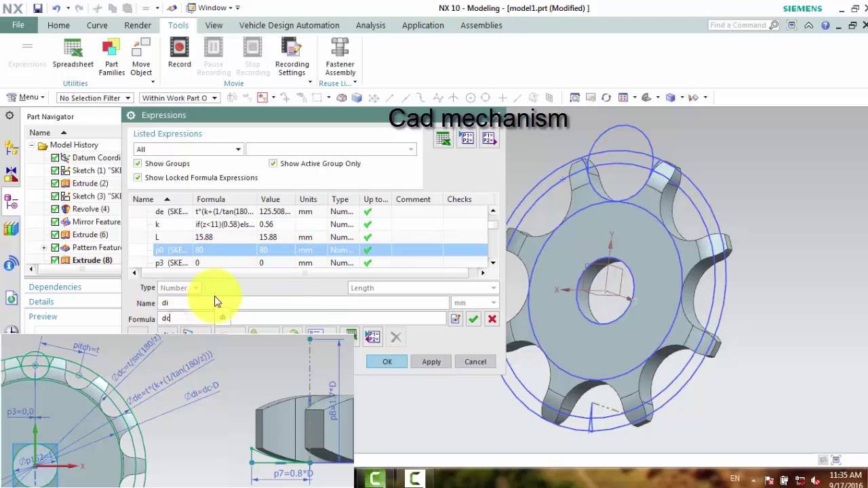
Task: Open the No Selection Filter dropdown
Action: tap(94, 98)
